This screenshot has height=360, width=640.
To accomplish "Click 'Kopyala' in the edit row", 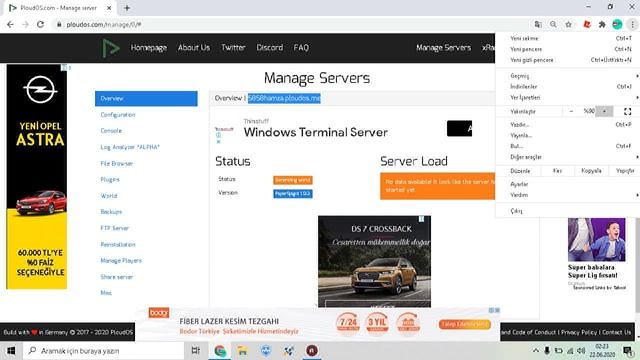I will 591,171.
